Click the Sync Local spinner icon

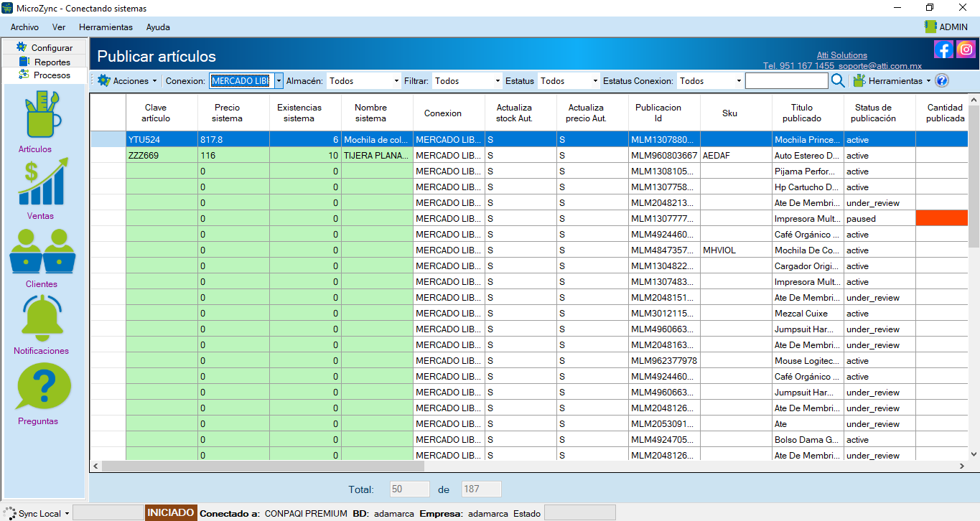[9, 513]
